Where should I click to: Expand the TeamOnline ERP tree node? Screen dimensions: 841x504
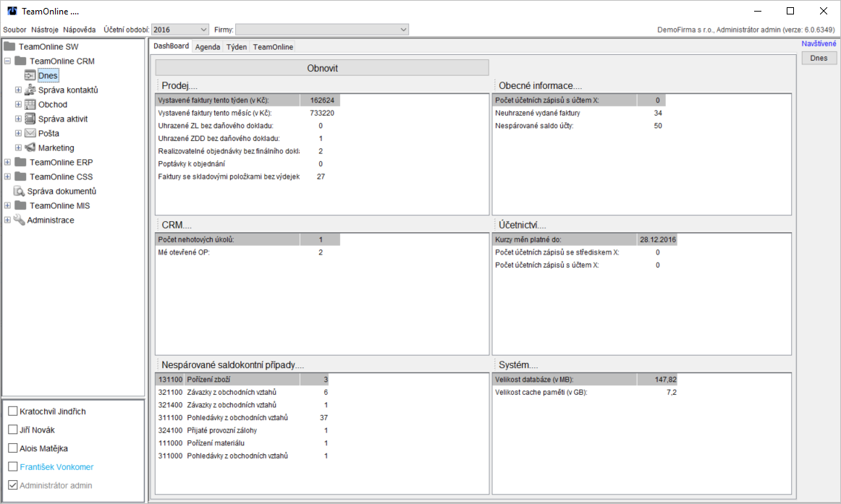point(7,163)
